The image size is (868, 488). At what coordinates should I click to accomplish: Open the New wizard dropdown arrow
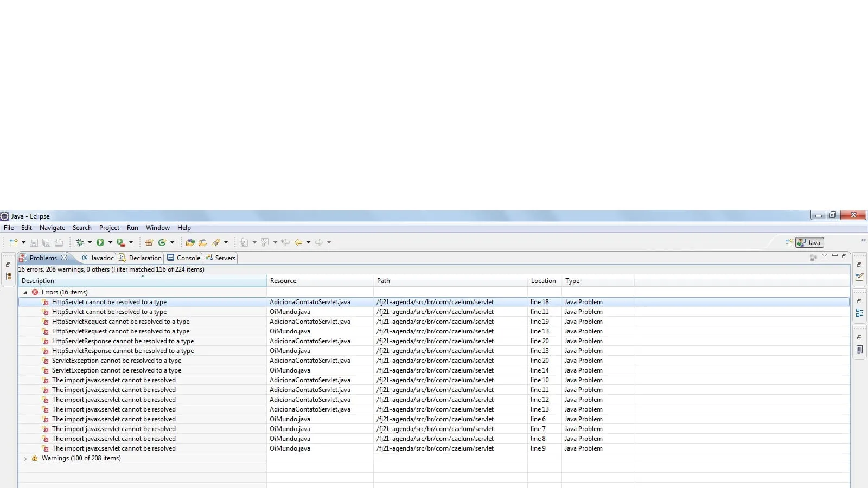pyautogui.click(x=23, y=243)
